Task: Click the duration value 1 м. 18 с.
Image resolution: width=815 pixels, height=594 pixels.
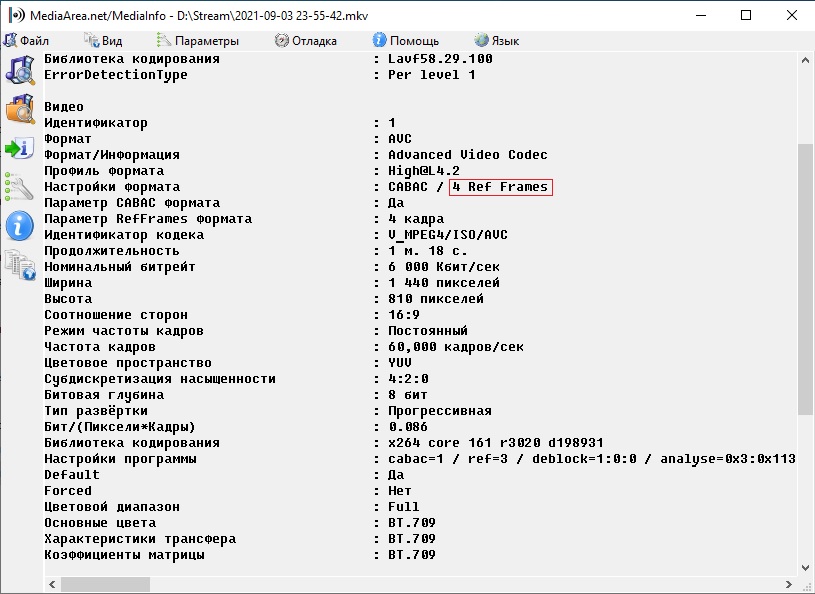Action: point(428,251)
